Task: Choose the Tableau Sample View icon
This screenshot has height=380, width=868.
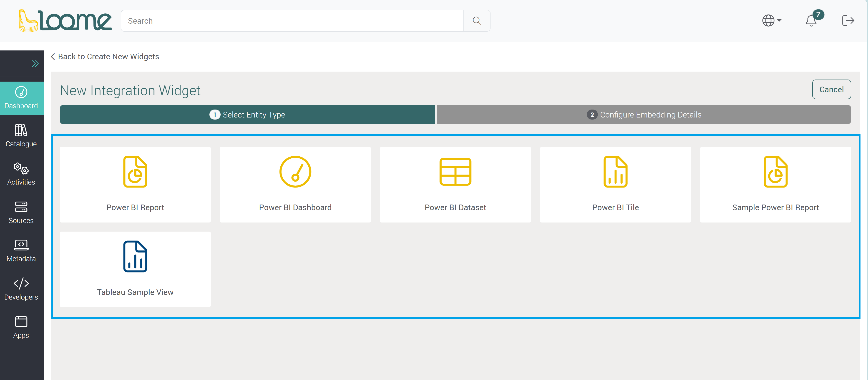Action: [x=135, y=256]
